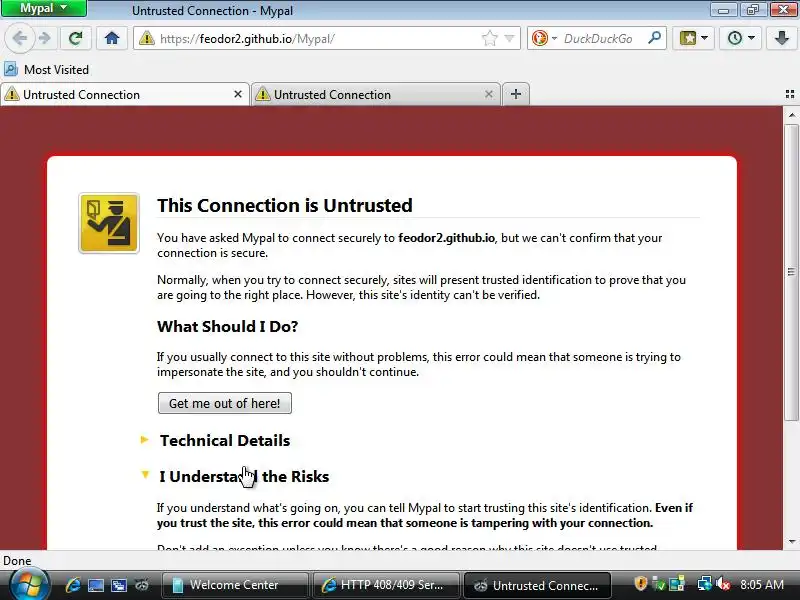The height and width of the screenshot is (600, 800).
Task: Open the history button dropdown arrow
Action: click(x=752, y=38)
